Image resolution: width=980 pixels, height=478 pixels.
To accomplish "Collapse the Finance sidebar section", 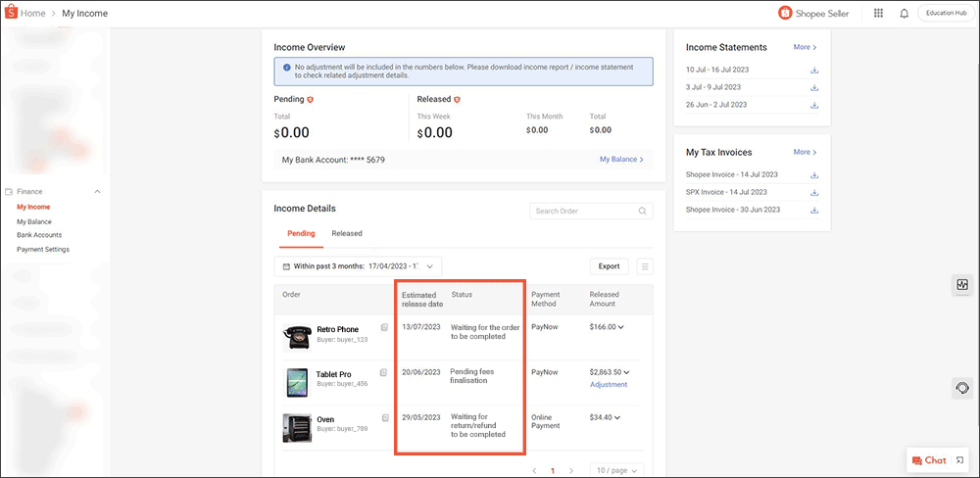I will 97,192.
